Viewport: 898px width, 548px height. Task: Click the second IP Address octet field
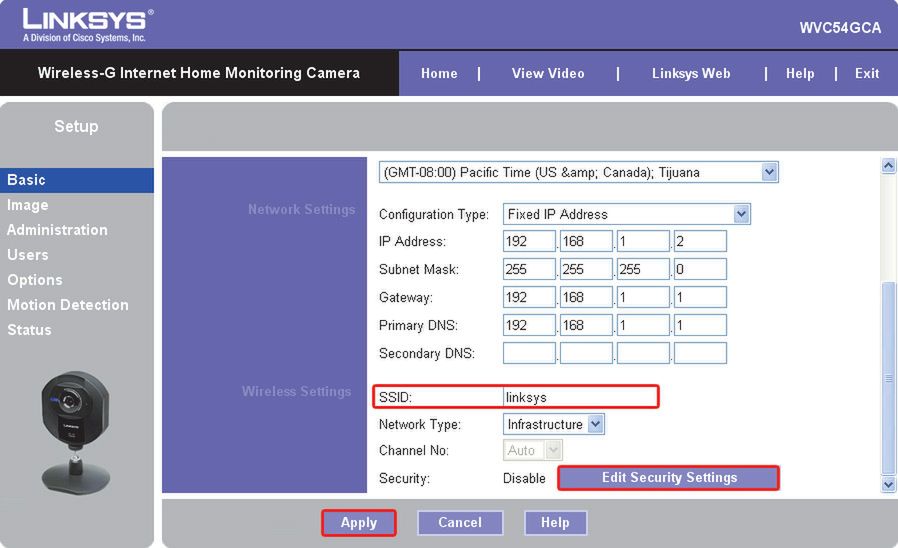point(586,241)
